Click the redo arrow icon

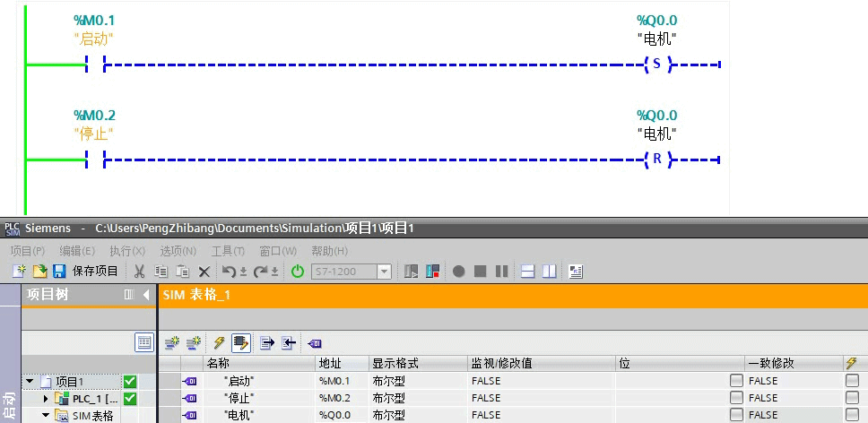260,272
